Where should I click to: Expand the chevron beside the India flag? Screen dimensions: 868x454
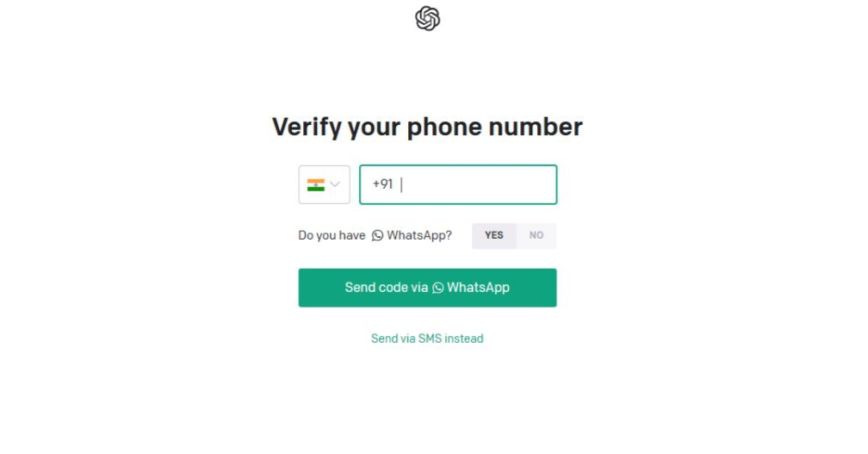point(335,184)
